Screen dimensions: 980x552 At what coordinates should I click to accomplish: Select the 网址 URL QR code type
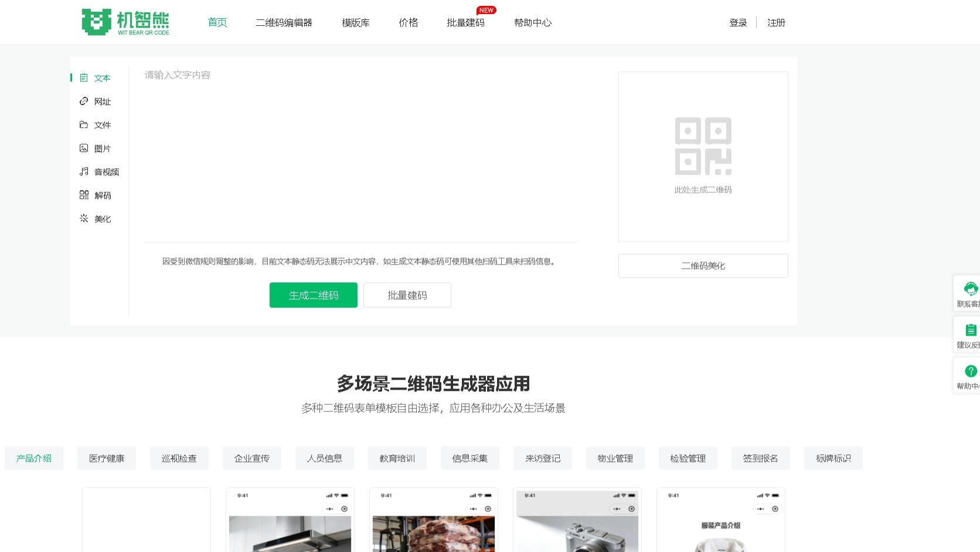point(102,101)
